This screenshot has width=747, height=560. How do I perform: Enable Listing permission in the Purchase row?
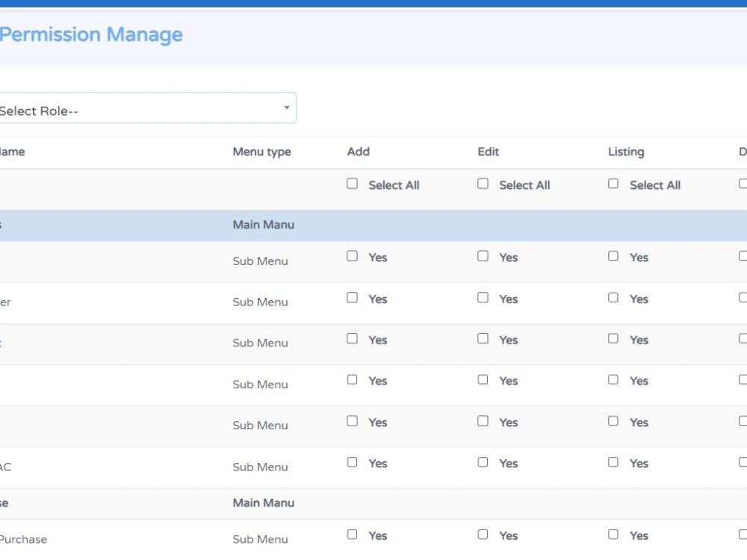[613, 535]
